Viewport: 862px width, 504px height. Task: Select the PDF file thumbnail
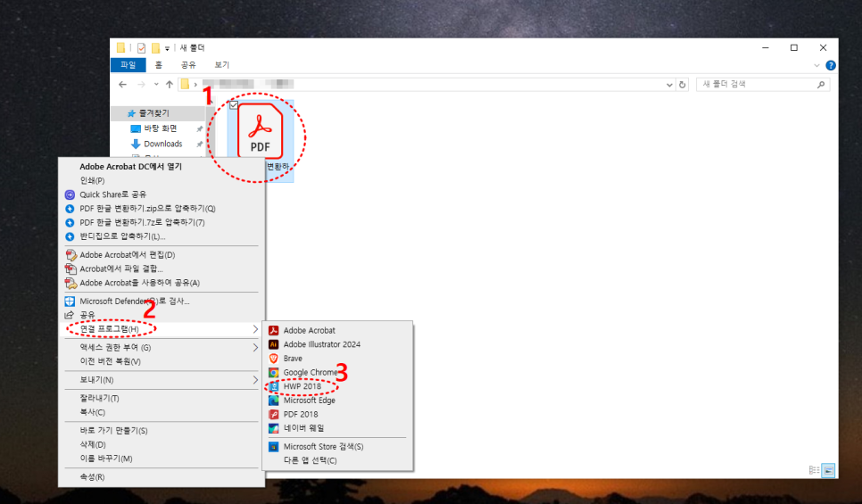coord(260,132)
